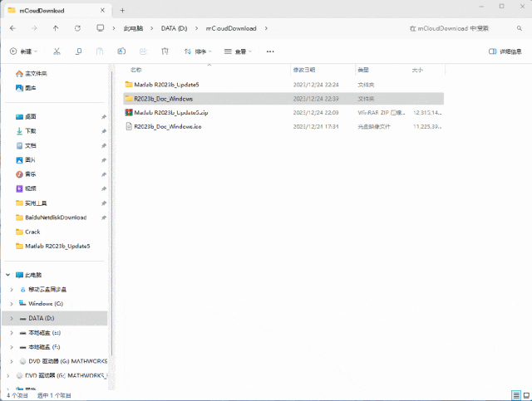Sort by the Type column header
This screenshot has height=401, width=532.
pyautogui.click(x=382, y=70)
